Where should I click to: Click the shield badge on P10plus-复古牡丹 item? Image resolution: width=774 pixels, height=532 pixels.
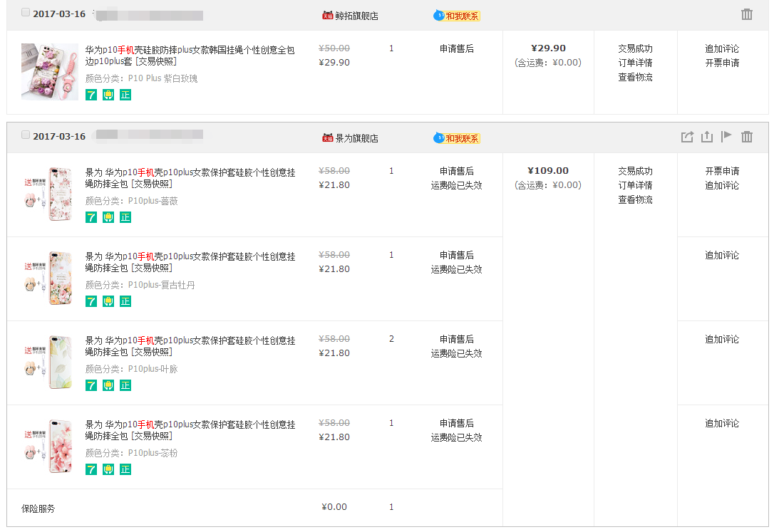coord(108,301)
